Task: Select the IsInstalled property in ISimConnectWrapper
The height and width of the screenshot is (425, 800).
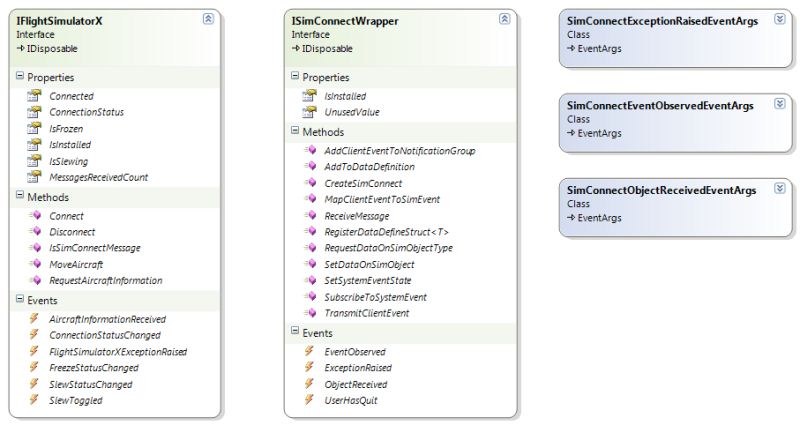Action: [345, 96]
